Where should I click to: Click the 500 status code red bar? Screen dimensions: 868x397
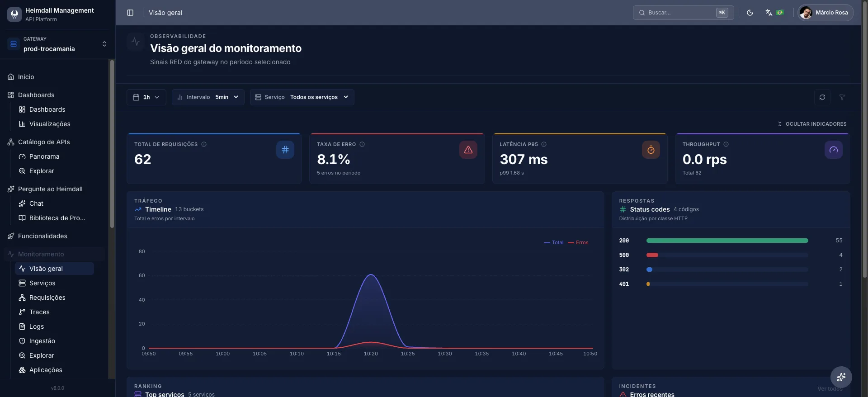652,255
